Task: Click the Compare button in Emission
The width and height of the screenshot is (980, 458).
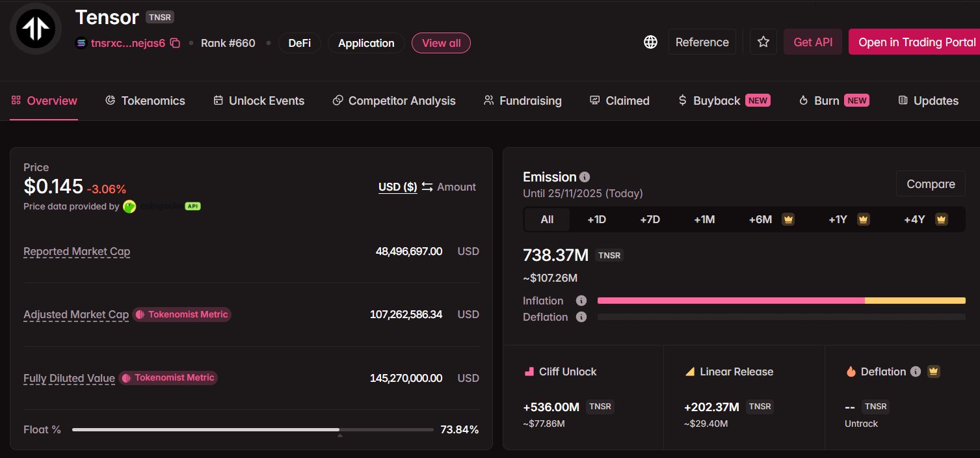Action: pos(930,184)
